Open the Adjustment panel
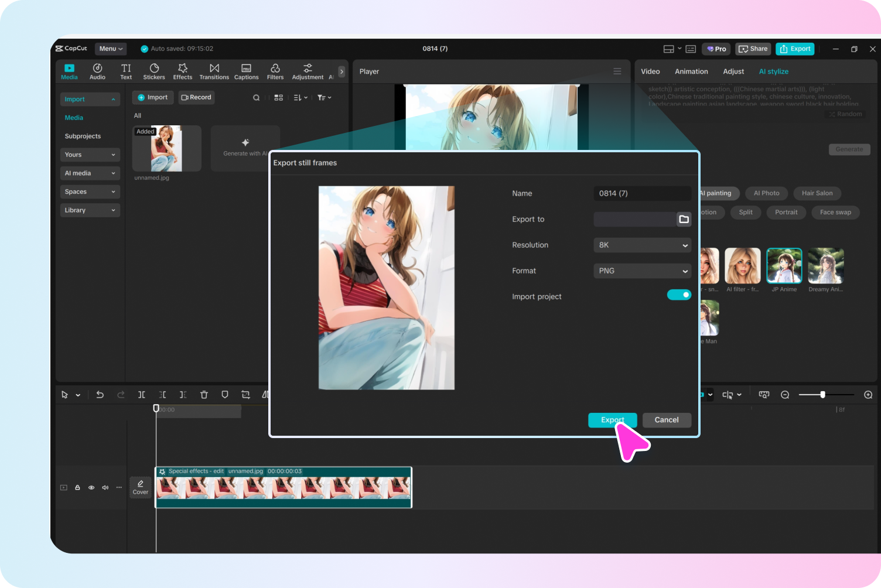 (x=308, y=71)
